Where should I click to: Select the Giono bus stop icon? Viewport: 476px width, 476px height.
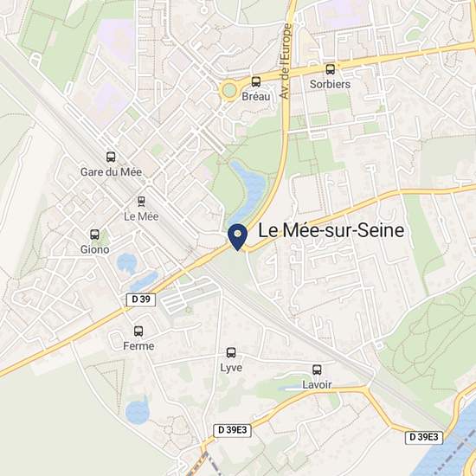point(94,235)
